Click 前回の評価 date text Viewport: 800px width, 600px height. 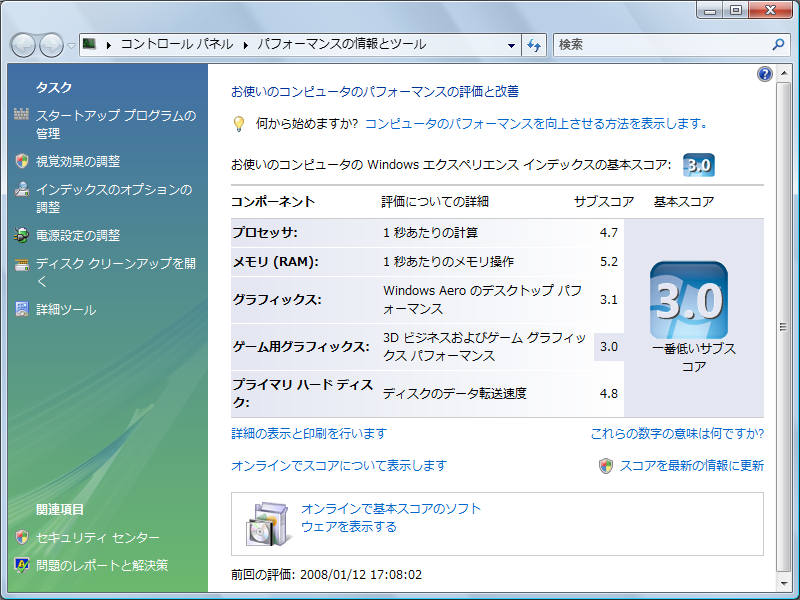click(x=327, y=574)
